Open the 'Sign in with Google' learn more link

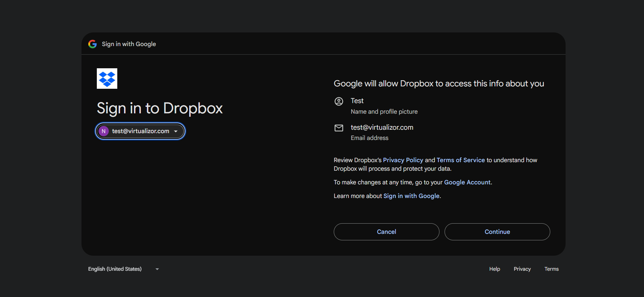point(411,196)
